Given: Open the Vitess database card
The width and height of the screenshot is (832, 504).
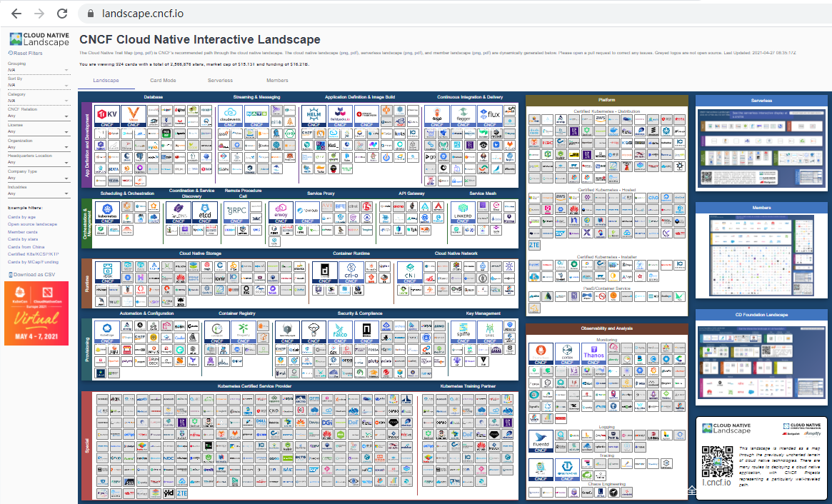Looking at the screenshot, I should pos(131,115).
